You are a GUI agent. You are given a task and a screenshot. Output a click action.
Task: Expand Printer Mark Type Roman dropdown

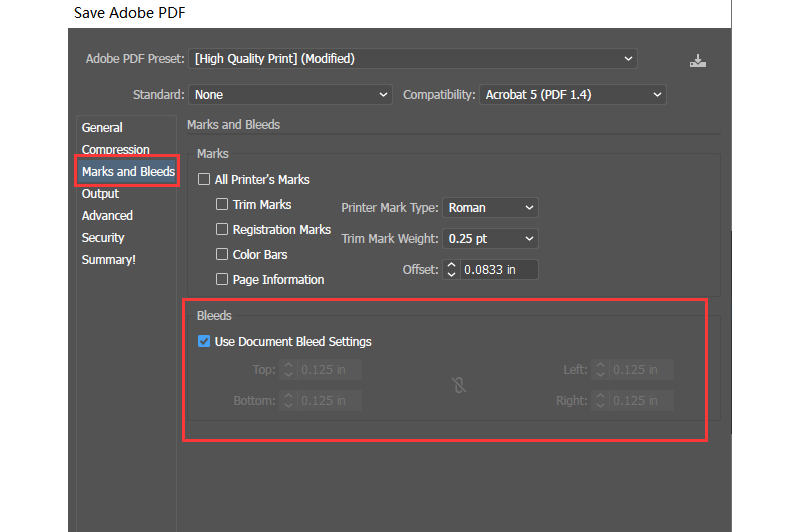pos(490,208)
